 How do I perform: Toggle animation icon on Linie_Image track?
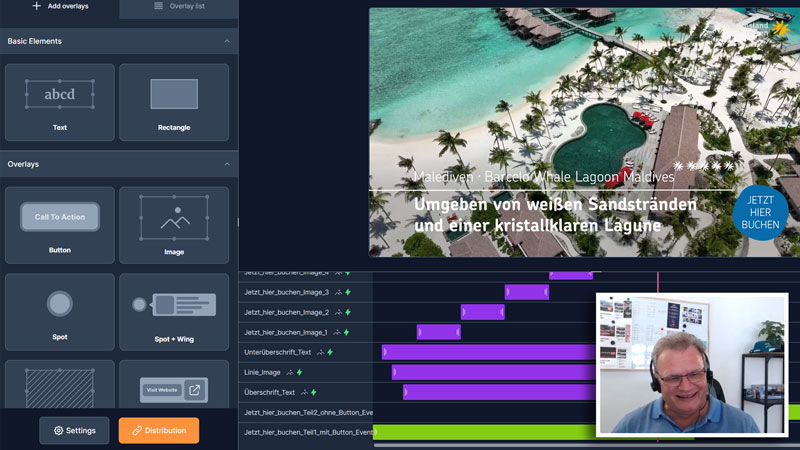coord(290,372)
